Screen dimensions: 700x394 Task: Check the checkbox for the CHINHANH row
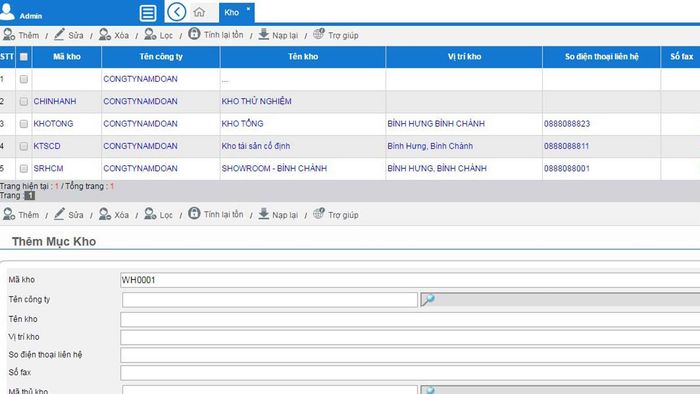(24, 101)
